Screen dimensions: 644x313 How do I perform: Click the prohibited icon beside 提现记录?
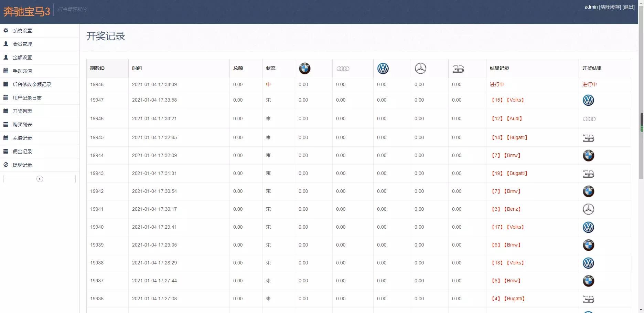click(x=6, y=165)
